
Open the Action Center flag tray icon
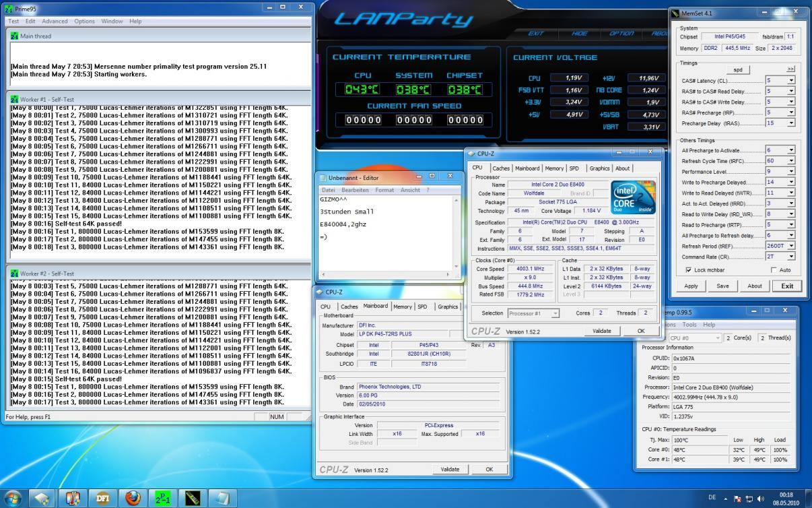(737, 499)
